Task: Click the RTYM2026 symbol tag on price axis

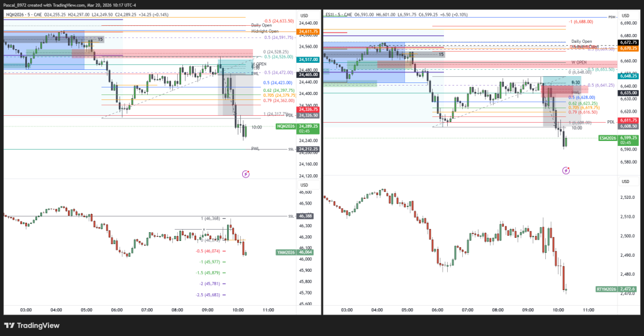Action: coord(606,289)
